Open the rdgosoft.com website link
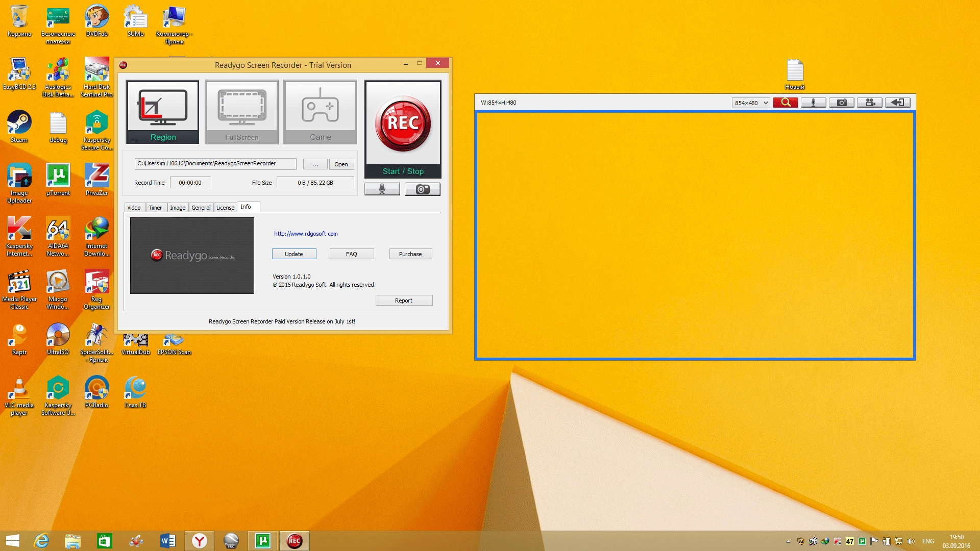Image resolution: width=980 pixels, height=551 pixels. coord(306,234)
